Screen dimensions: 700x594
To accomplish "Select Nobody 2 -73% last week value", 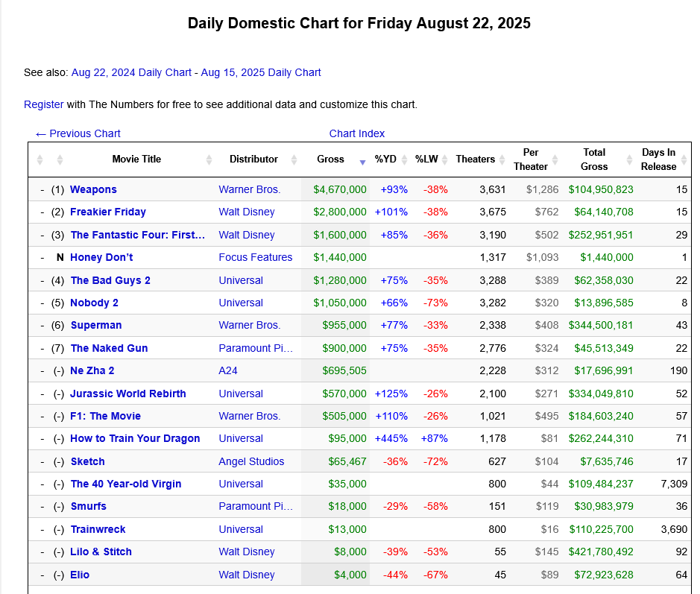I will tap(435, 303).
